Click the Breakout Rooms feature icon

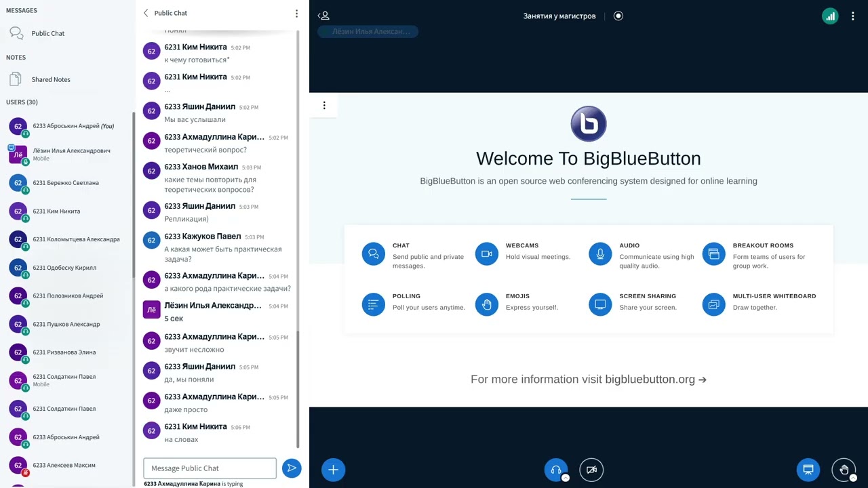713,254
